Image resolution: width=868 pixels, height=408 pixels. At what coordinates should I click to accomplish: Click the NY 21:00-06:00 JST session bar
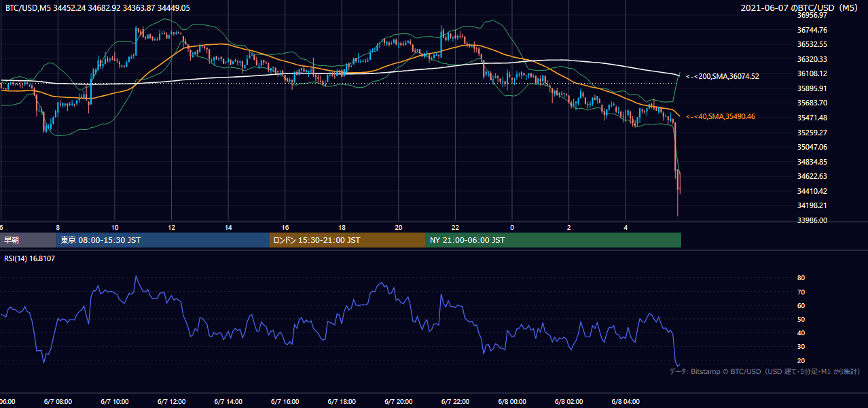tap(554, 240)
